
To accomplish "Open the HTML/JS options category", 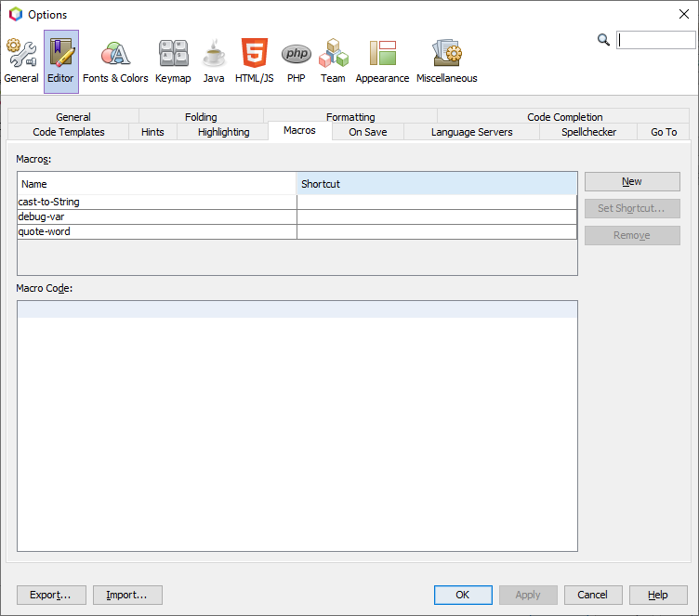I will 254,61.
